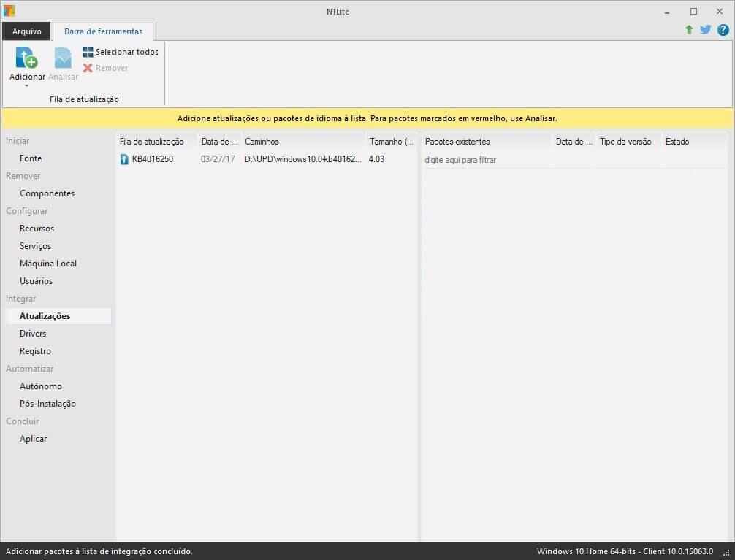Screen dimensions: 735x560
Task: Click the Remover label in toolbar
Action: coord(112,68)
